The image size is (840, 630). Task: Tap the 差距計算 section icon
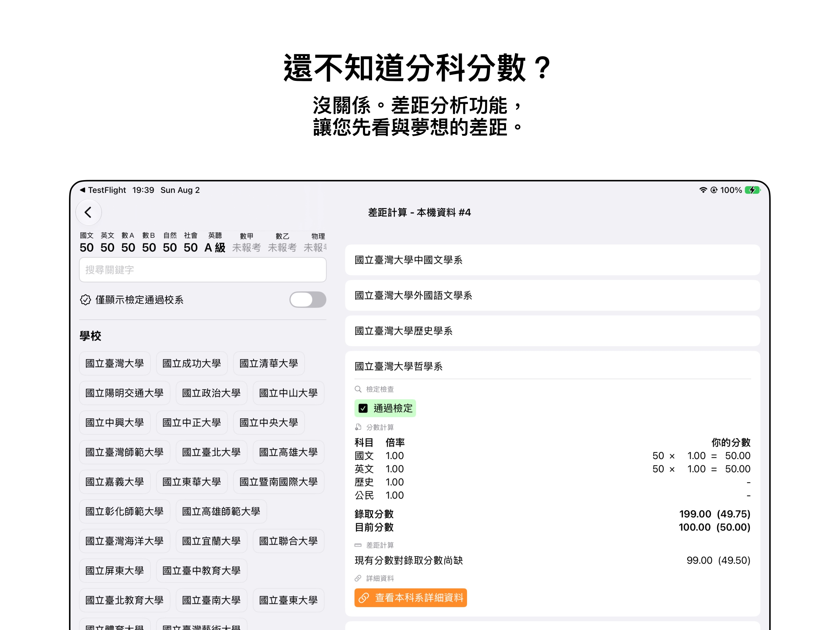click(358, 545)
